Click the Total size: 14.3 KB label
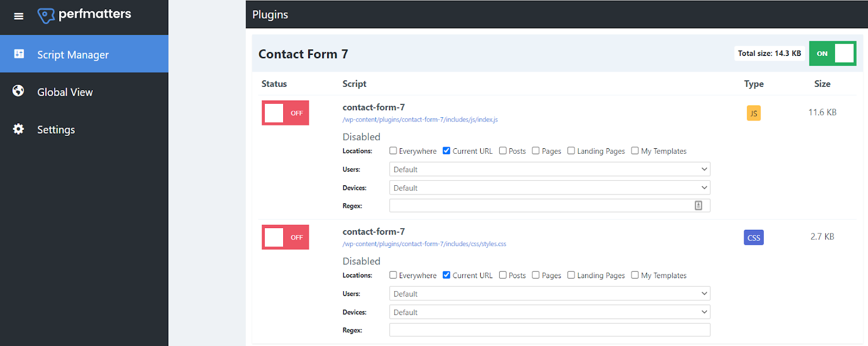 [x=769, y=53]
